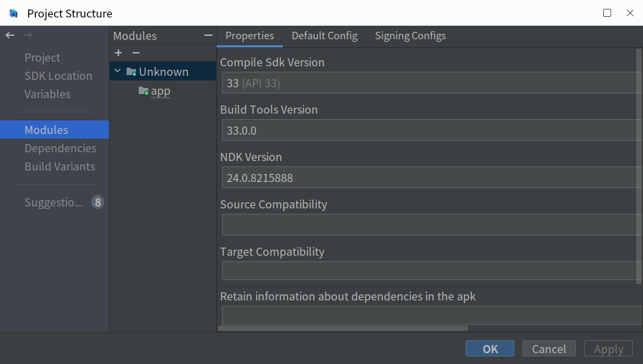This screenshot has height=364, width=643.
Task: Open the Source Compatibility dropdown
Action: point(430,225)
